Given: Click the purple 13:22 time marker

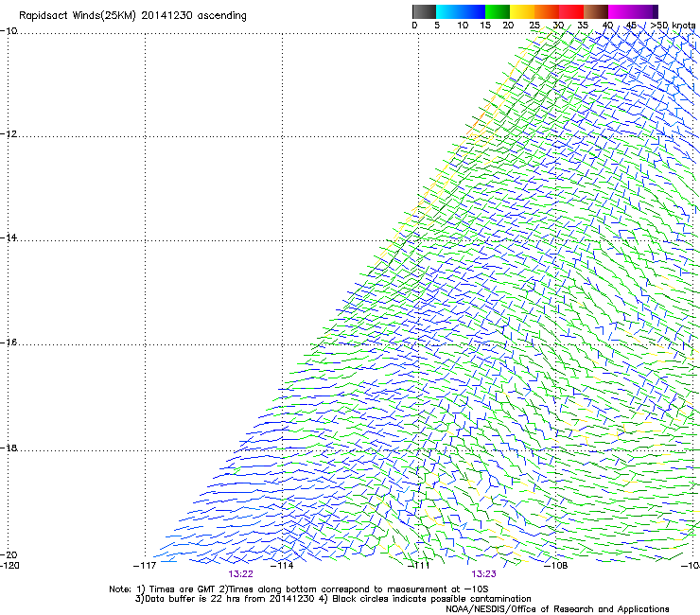Looking at the screenshot, I should pyautogui.click(x=240, y=574).
